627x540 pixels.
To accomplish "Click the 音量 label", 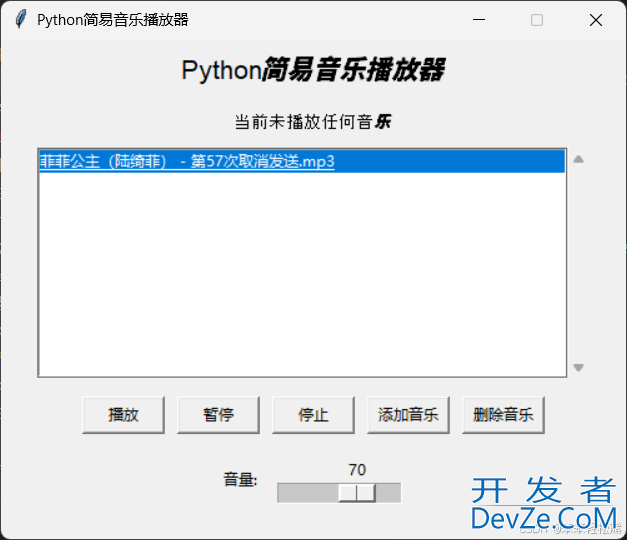I will 240,479.
